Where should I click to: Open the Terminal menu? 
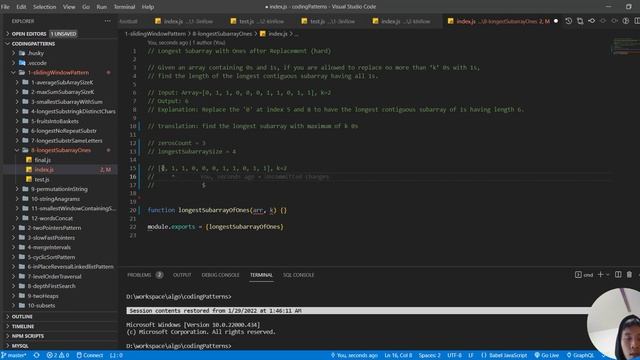[124, 7]
